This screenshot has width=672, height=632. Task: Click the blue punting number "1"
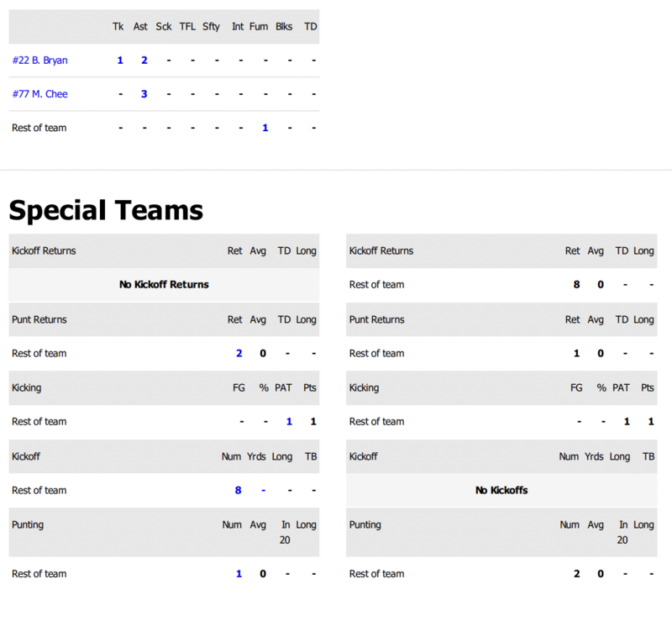[x=239, y=574]
